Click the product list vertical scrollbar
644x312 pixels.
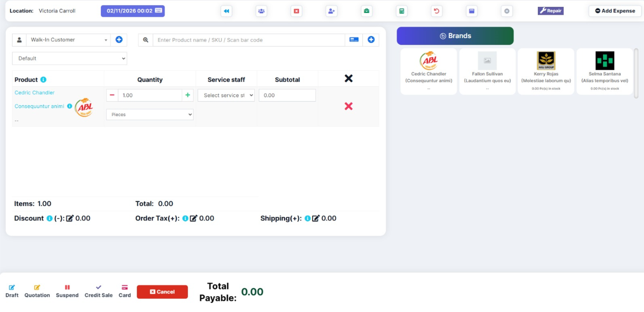(x=636, y=74)
